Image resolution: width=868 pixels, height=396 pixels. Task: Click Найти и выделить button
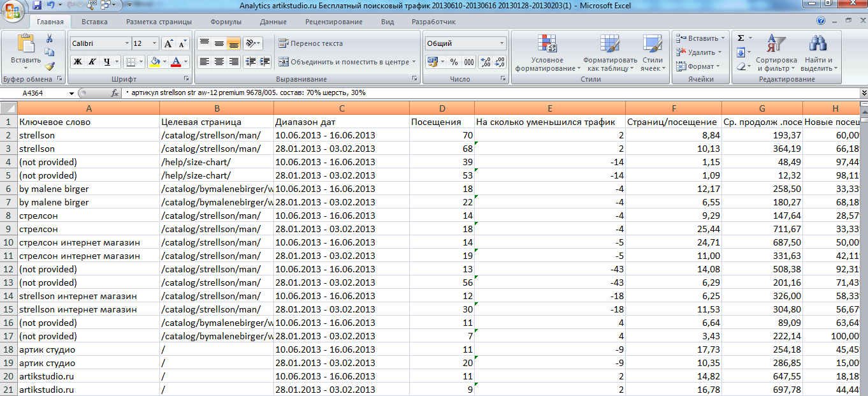(x=819, y=52)
